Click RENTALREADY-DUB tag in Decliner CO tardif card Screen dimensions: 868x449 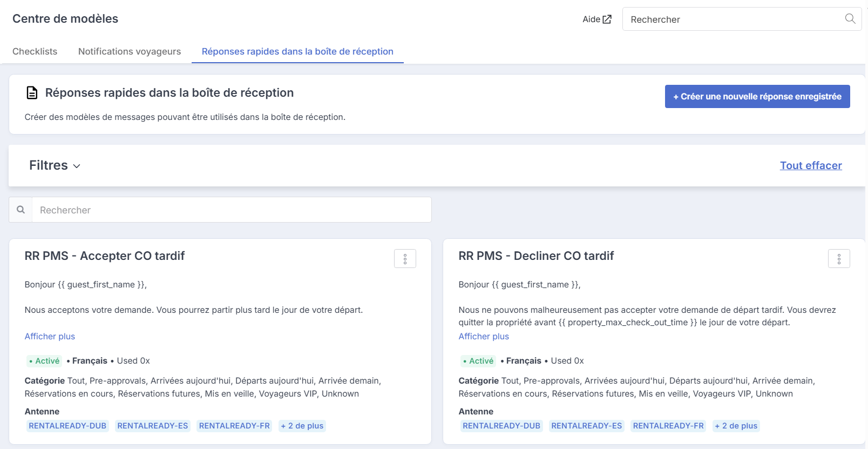click(x=501, y=426)
